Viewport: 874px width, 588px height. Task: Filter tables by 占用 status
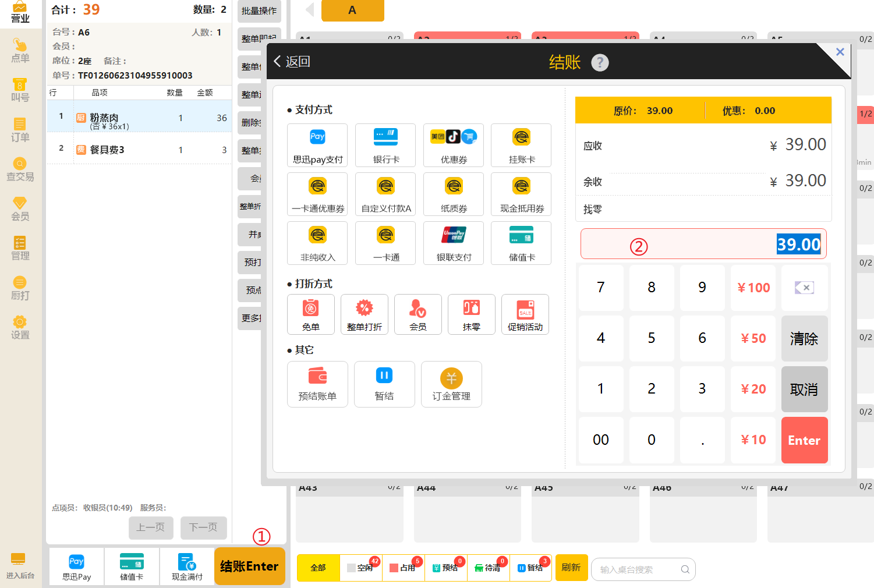coord(404,568)
